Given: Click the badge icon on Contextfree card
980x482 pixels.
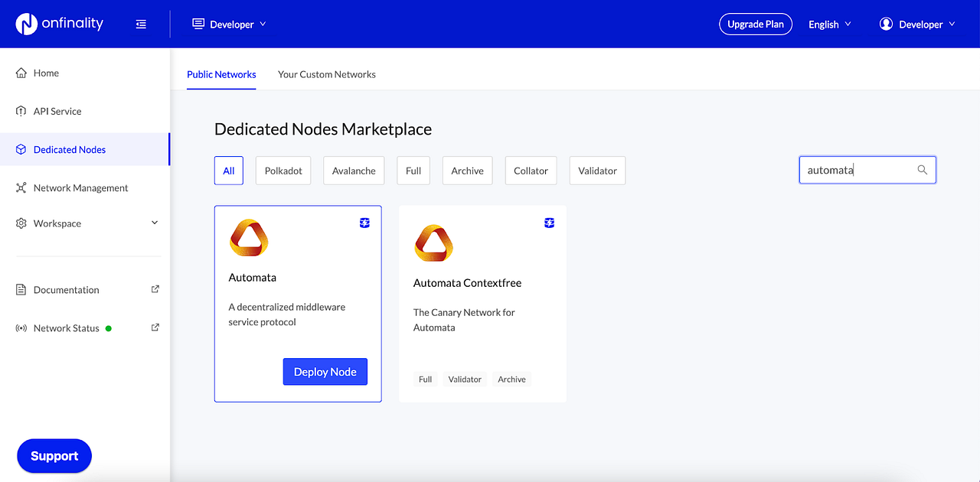Looking at the screenshot, I should tap(549, 223).
